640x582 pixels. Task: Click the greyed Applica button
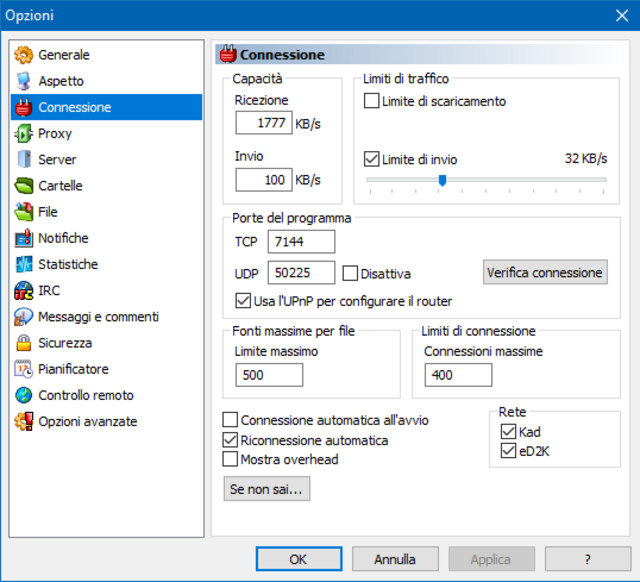tap(491, 559)
